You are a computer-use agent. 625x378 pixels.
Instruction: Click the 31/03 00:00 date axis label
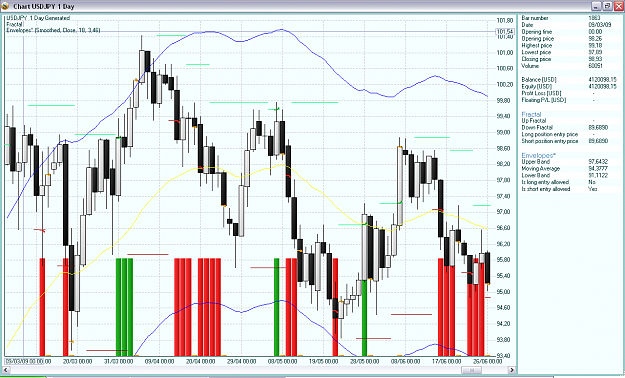(x=118, y=361)
